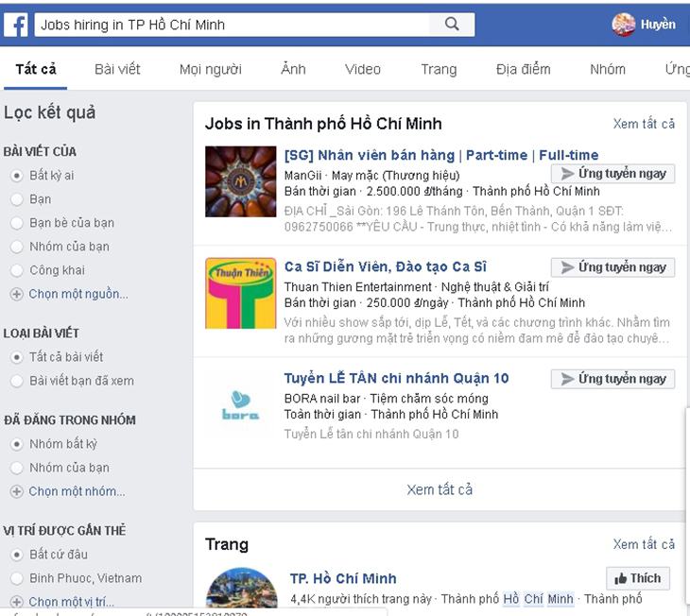The image size is (690, 616).
Task: Click plus icon beside Chọn một nhóm
Action: click(16, 491)
